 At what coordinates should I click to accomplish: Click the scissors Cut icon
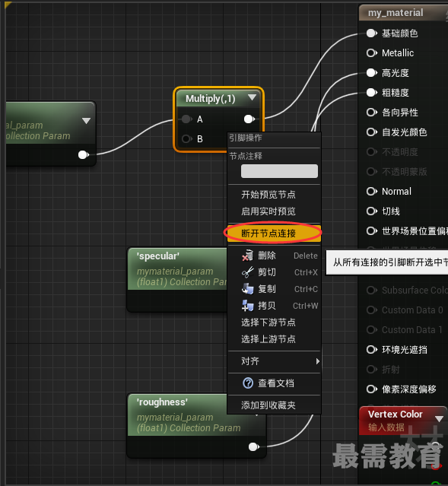(x=247, y=272)
